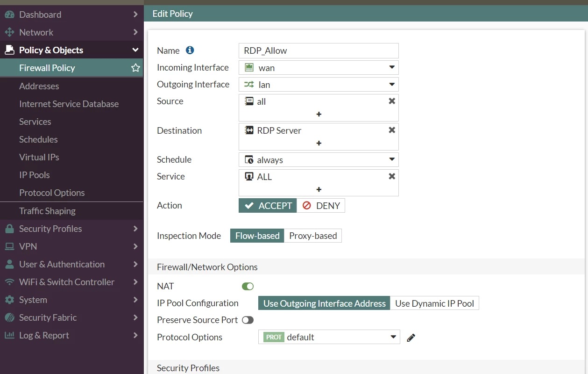
Task: Open the Traffic Shaping menu item
Action: click(71, 211)
